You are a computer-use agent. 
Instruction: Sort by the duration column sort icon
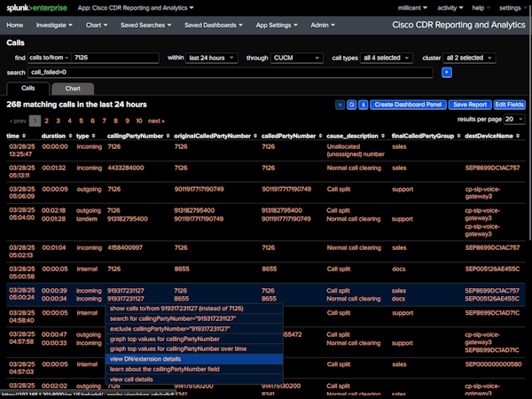tap(71, 136)
